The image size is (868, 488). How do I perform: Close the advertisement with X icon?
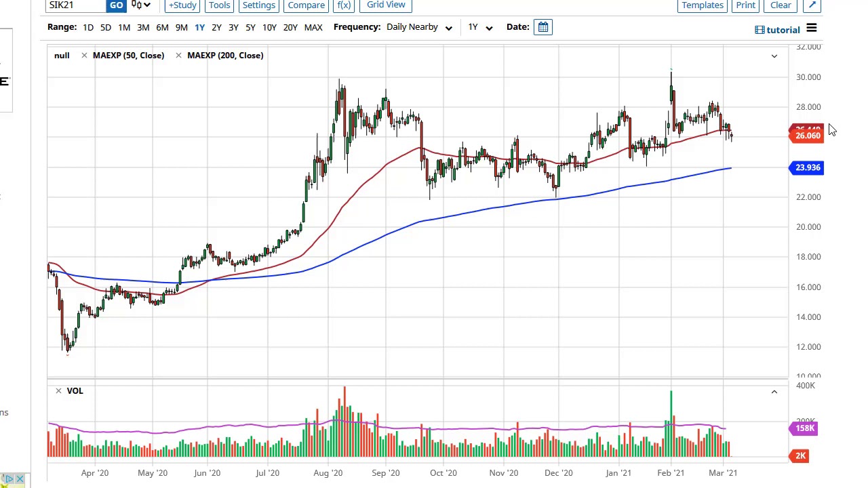(x=20, y=480)
